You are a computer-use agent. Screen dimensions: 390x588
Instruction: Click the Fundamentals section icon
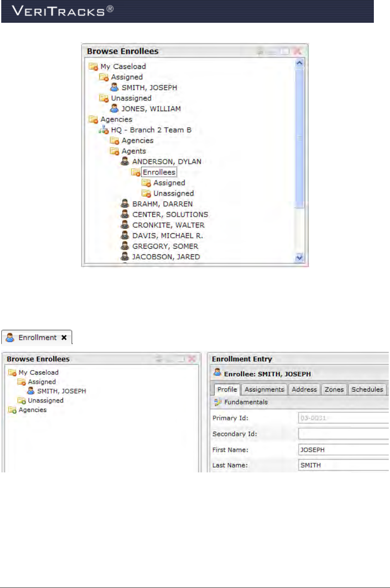[218, 402]
